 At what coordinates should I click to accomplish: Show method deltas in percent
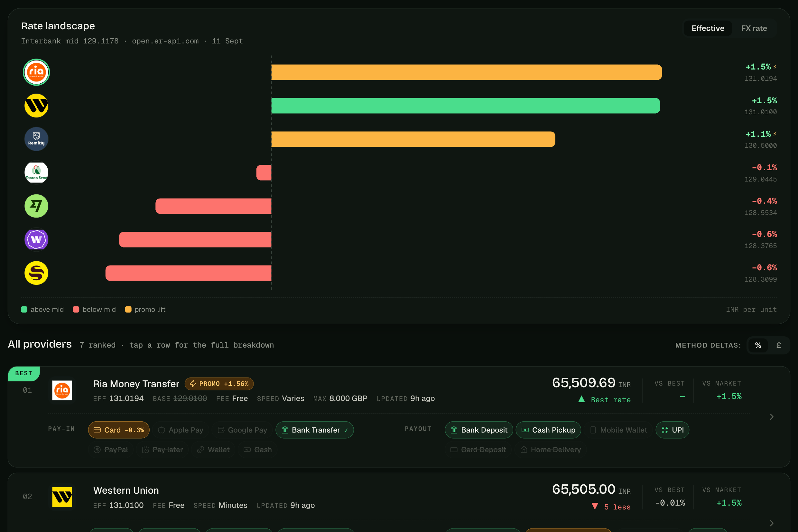758,345
